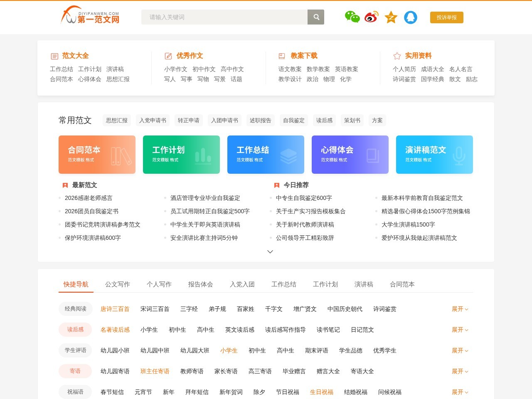Expand the 读后感 row with 展开
This screenshot has width=532, height=399.
click(x=460, y=330)
